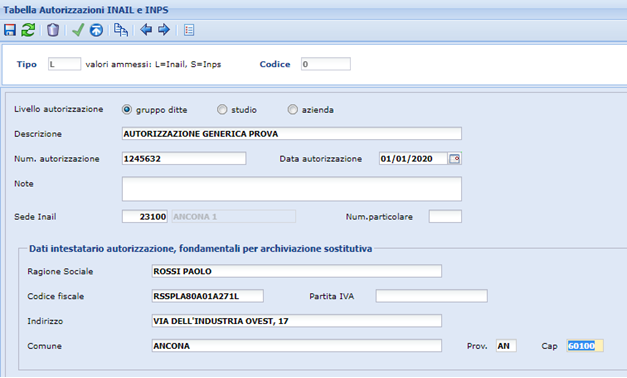Click the Sede Inail code field 23100
Image resolution: width=627 pixels, height=378 pixels.
145,216
